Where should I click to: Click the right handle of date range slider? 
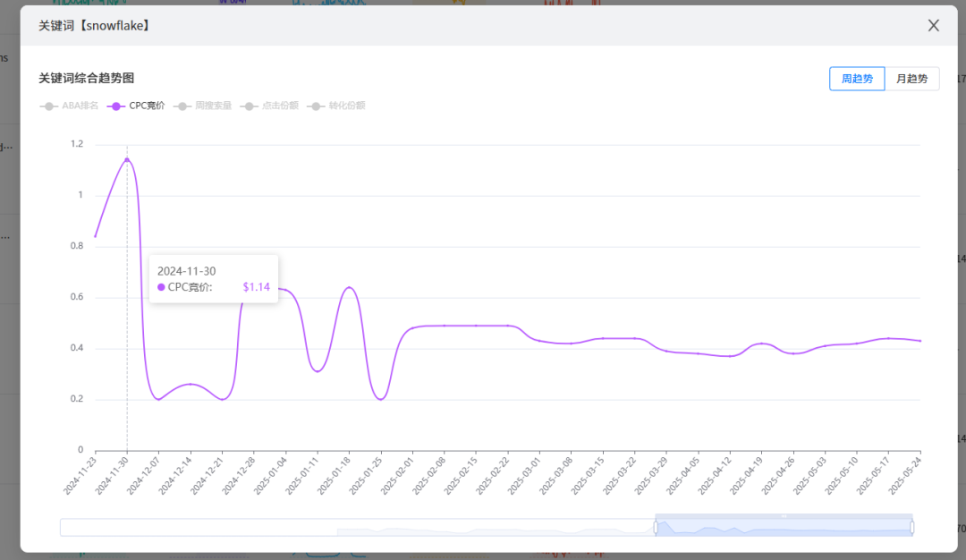[912, 528]
